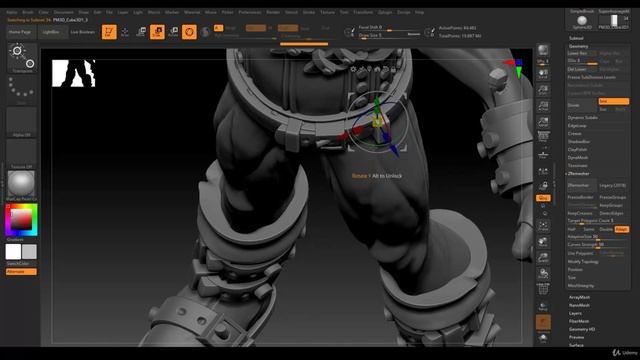Expand the Dynamic Subdiv subsection

pyautogui.click(x=582, y=118)
